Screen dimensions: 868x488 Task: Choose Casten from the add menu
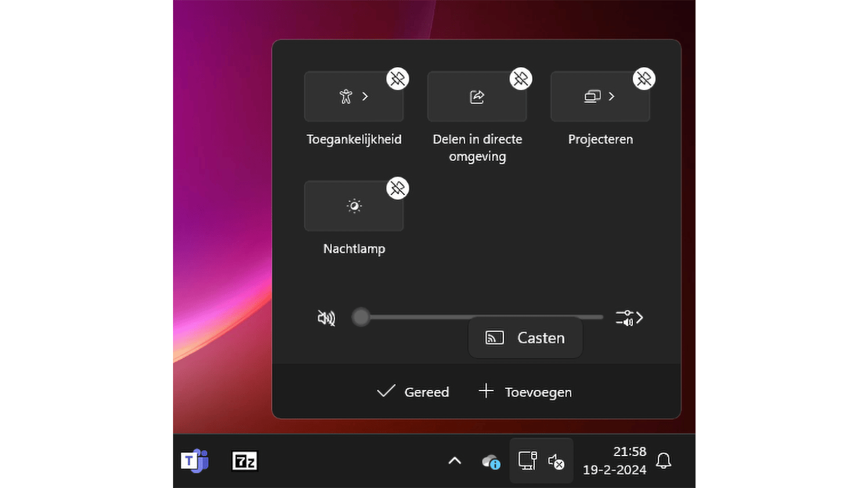tap(525, 338)
